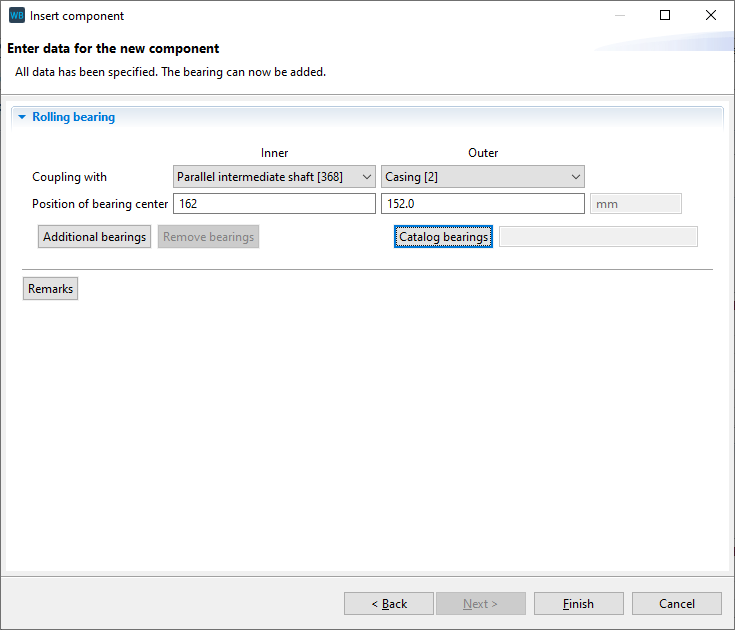
Task: Minimize the Insert component window
Action: click(x=619, y=16)
